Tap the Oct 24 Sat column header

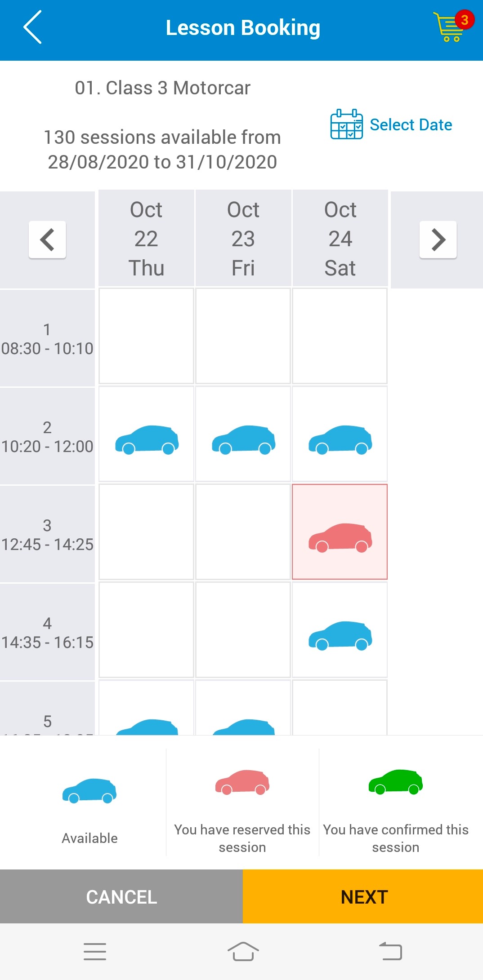click(x=340, y=239)
